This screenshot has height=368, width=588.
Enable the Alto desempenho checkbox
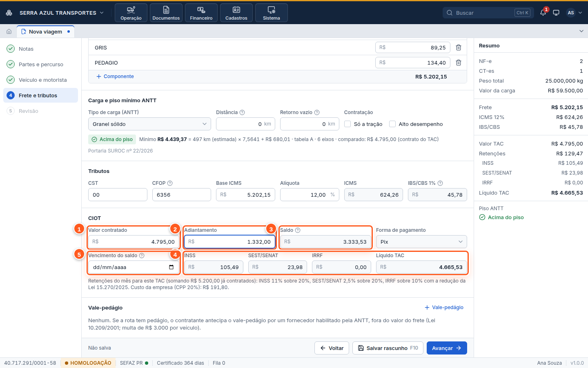392,124
